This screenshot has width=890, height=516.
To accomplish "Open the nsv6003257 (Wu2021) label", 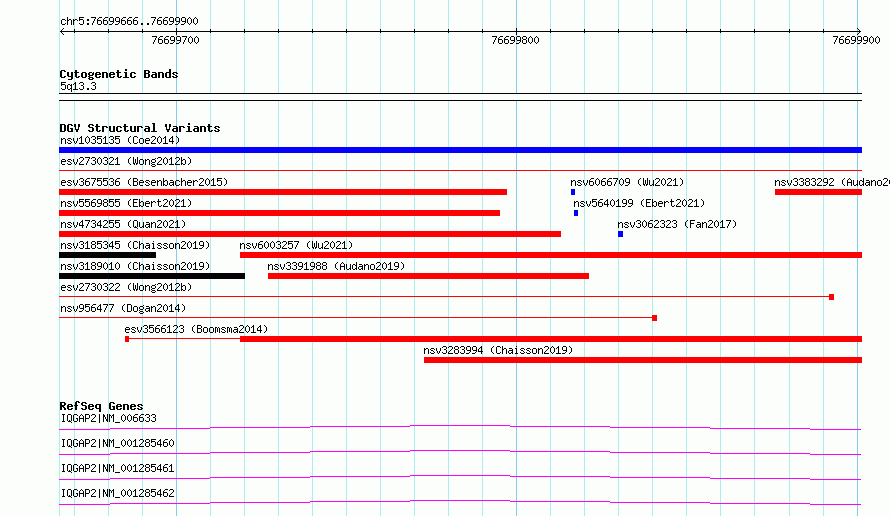I will coord(296,245).
